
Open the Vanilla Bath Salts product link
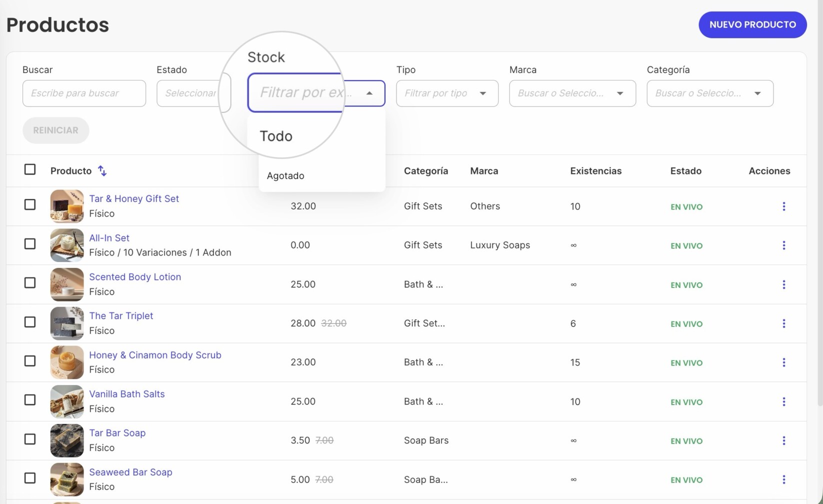pos(127,394)
